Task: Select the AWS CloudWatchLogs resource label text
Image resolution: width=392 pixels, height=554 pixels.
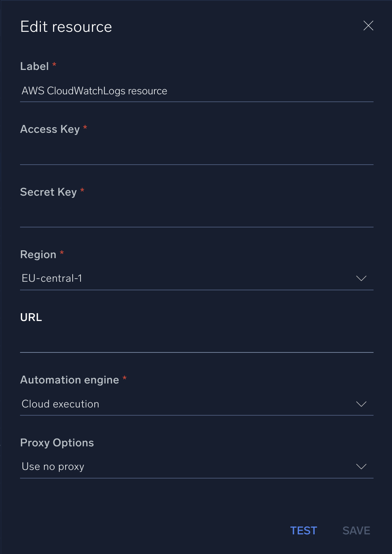Action: tap(94, 91)
